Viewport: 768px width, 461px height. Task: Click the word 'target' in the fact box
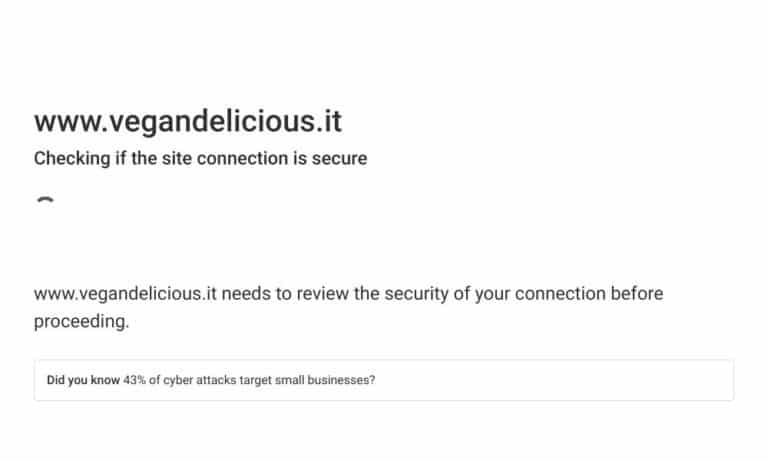[x=255, y=380]
